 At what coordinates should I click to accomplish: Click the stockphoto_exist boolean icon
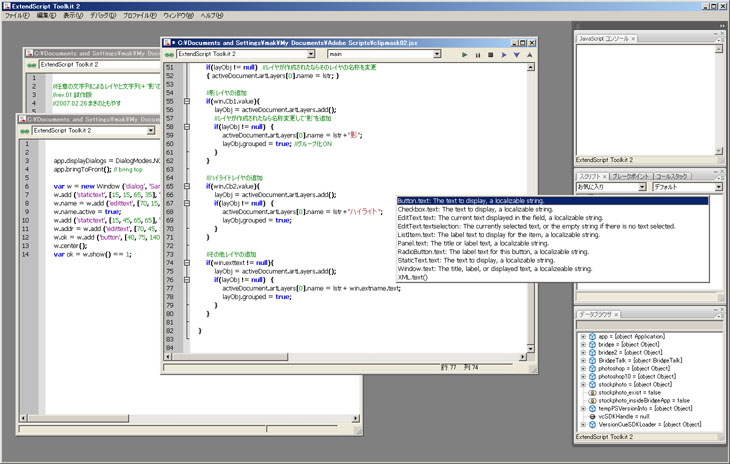point(592,393)
